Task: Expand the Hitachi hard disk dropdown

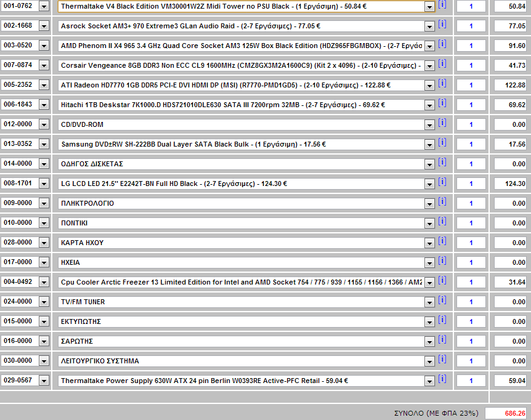Action: pyautogui.click(x=429, y=105)
